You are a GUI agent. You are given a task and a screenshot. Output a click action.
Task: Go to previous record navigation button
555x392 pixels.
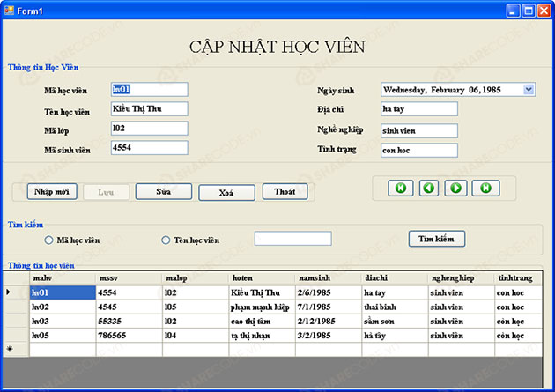point(428,188)
